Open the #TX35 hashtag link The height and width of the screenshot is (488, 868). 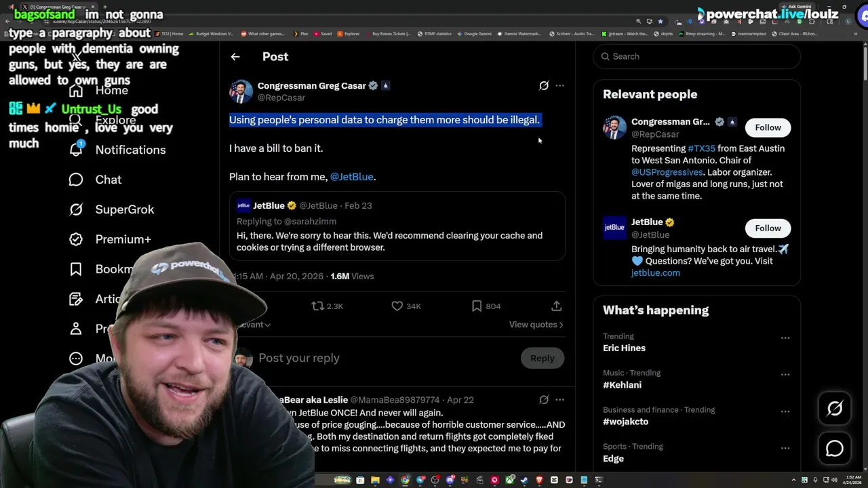pos(701,148)
